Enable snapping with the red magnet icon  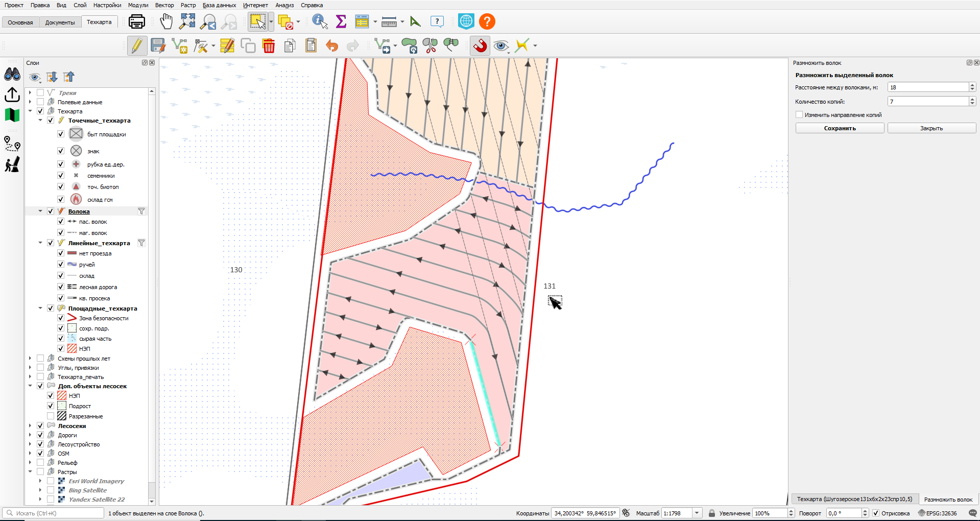pos(480,45)
